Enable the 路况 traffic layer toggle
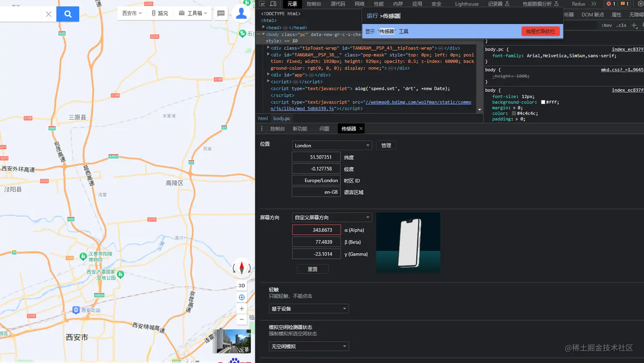This screenshot has height=363, width=644. (159, 13)
